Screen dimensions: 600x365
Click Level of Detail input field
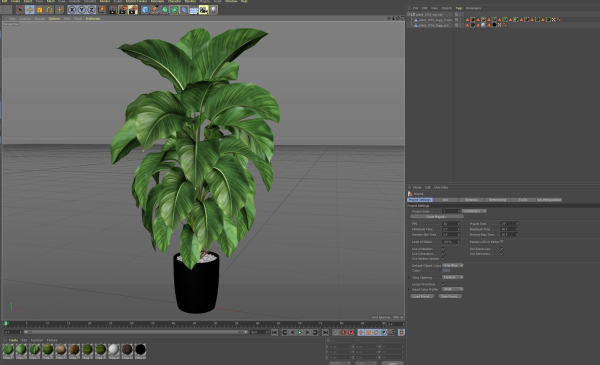[451, 242]
